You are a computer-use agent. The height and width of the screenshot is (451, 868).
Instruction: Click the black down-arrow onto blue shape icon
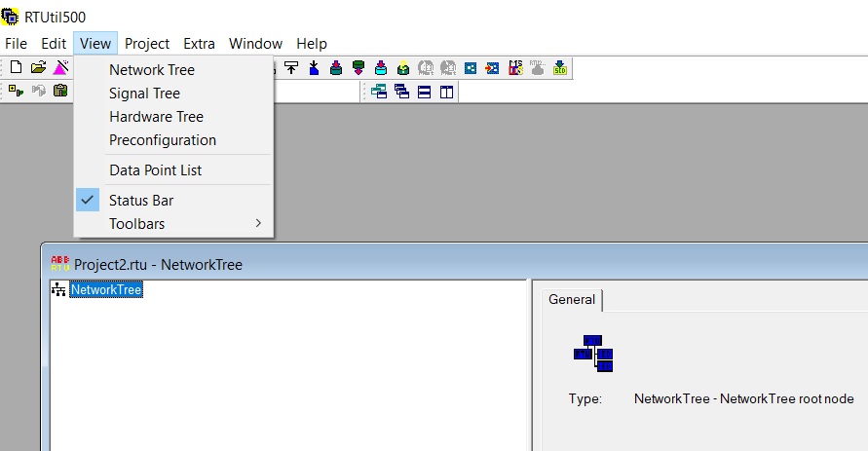point(314,68)
